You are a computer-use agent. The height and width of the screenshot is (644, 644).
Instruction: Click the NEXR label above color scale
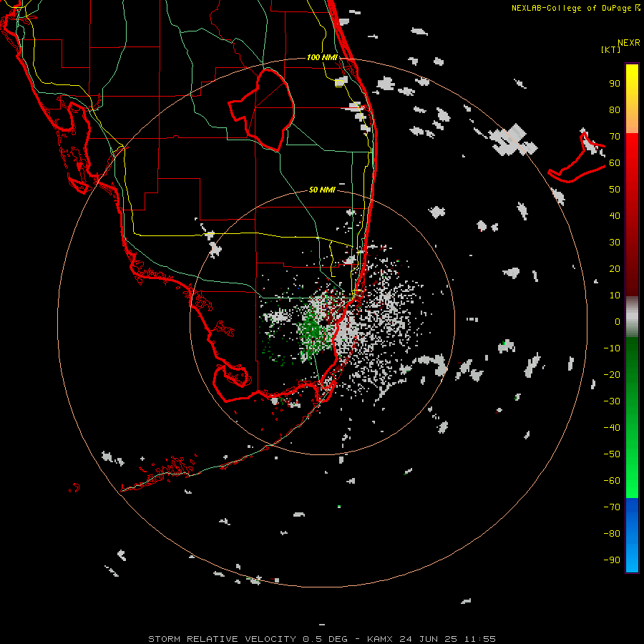coord(629,43)
